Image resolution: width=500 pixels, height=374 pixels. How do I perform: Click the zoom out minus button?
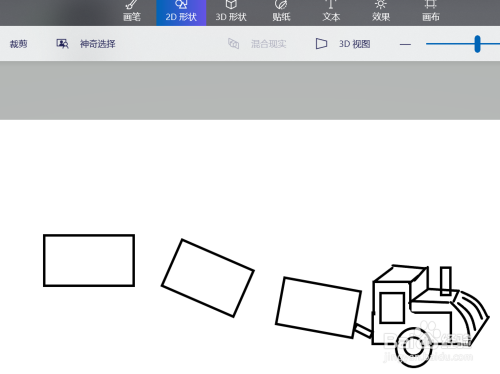[405, 44]
